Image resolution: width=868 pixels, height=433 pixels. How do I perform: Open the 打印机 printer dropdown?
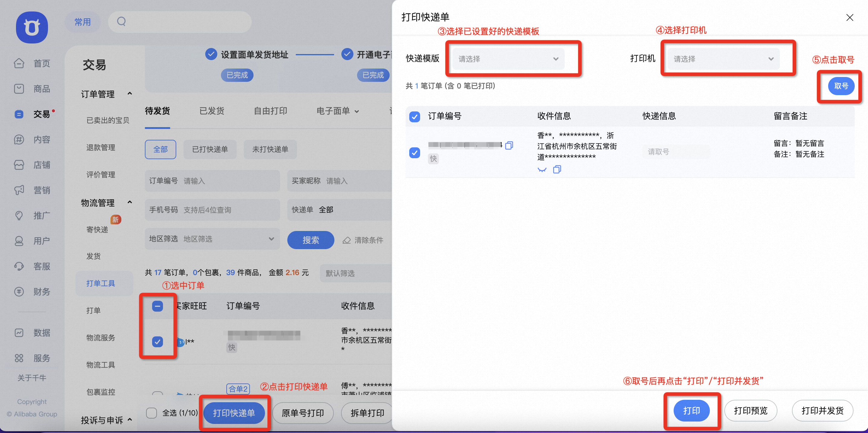click(x=723, y=59)
